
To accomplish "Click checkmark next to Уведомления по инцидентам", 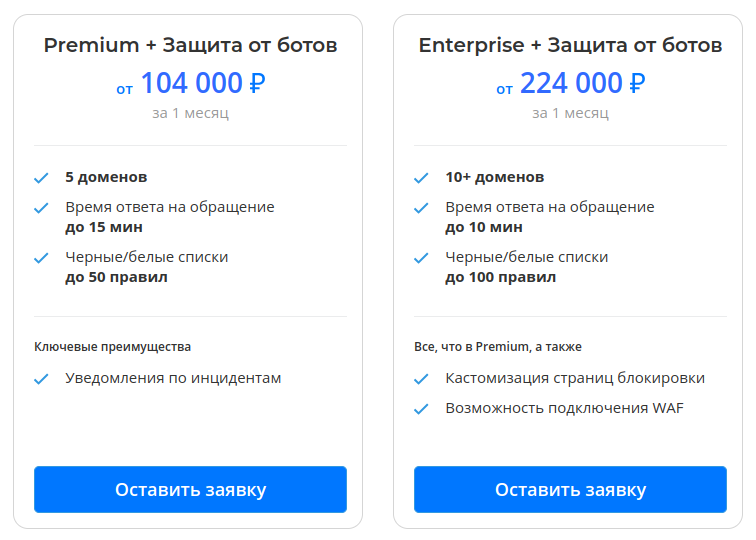I will [41, 379].
